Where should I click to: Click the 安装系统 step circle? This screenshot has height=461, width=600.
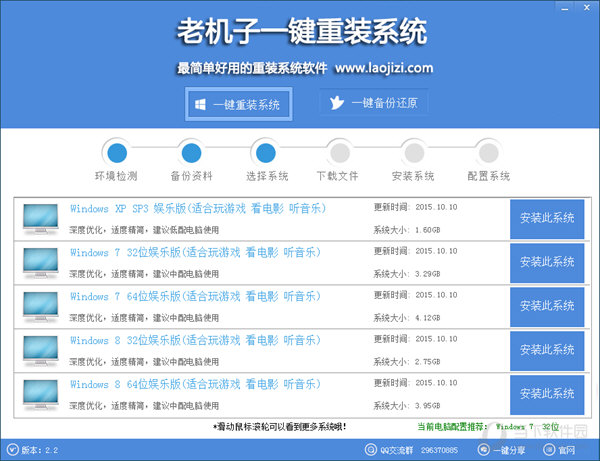click(414, 153)
